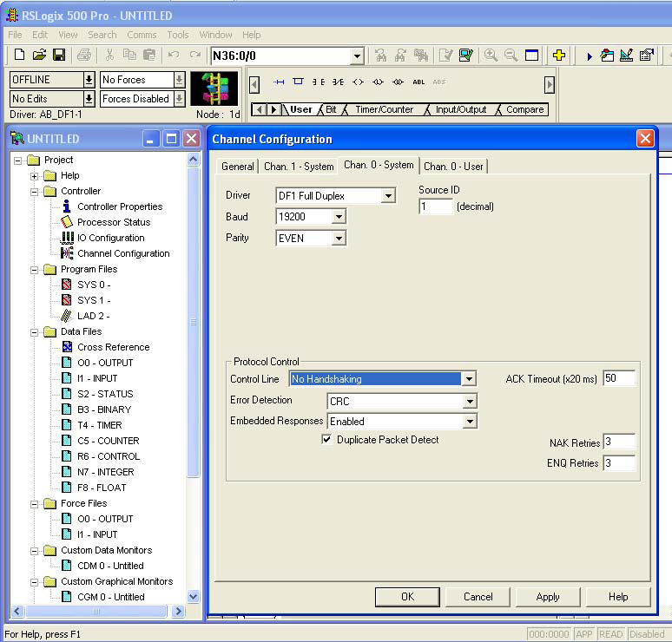Open Cross Reference under Data Files
This screenshot has height=642, width=672.
click(x=113, y=347)
